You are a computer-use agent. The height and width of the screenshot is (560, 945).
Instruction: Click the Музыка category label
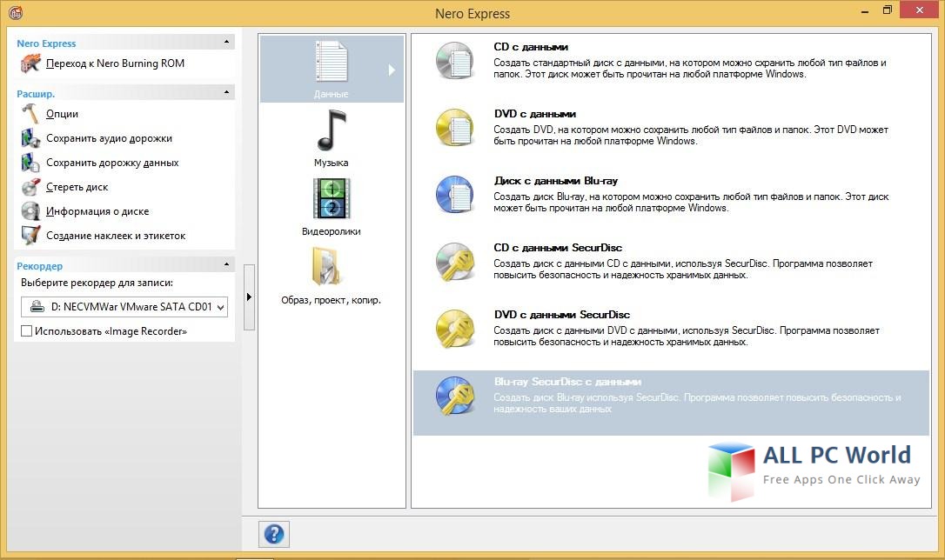332,163
